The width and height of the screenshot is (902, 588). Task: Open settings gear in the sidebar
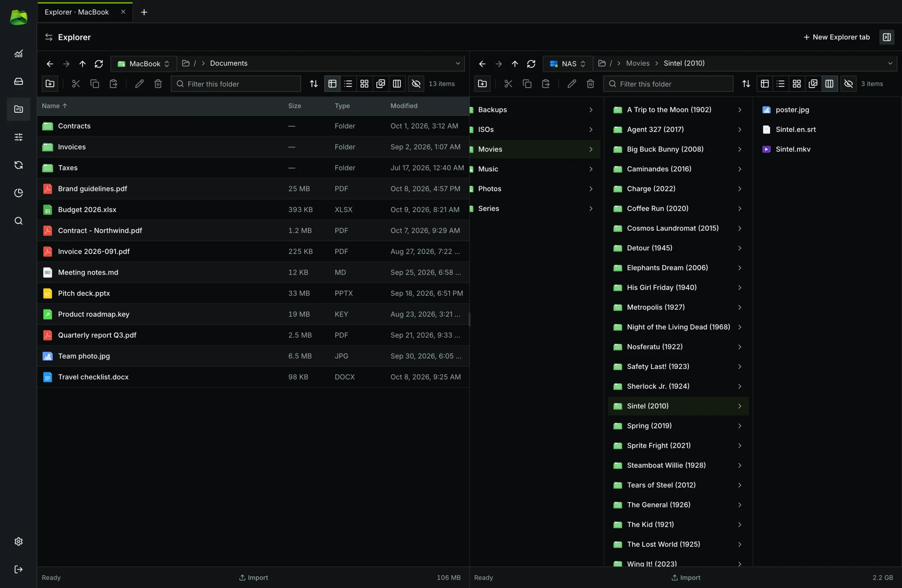(18, 541)
